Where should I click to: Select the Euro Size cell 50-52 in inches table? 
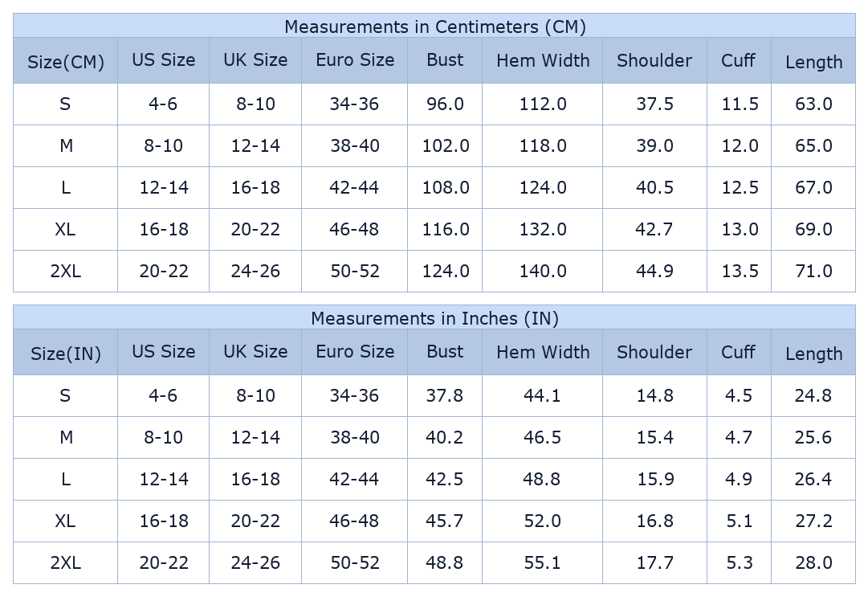tap(355, 563)
